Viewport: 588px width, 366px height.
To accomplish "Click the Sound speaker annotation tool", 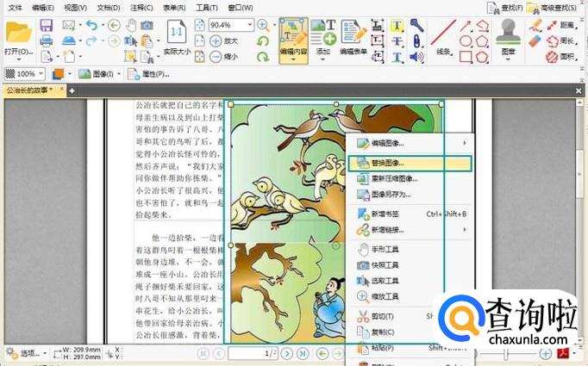I will 416,57.
